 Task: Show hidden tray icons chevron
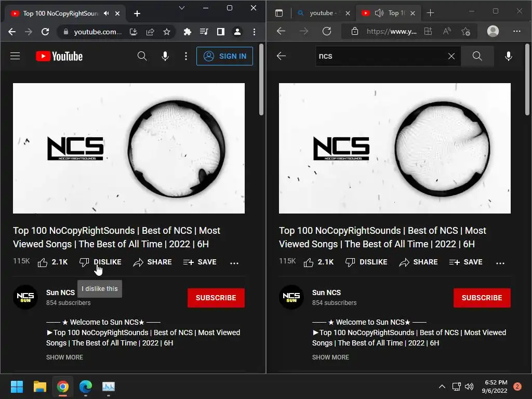442,387
